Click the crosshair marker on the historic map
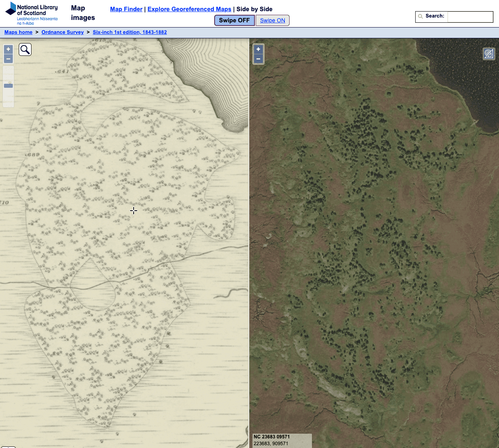499x448 pixels. click(134, 211)
